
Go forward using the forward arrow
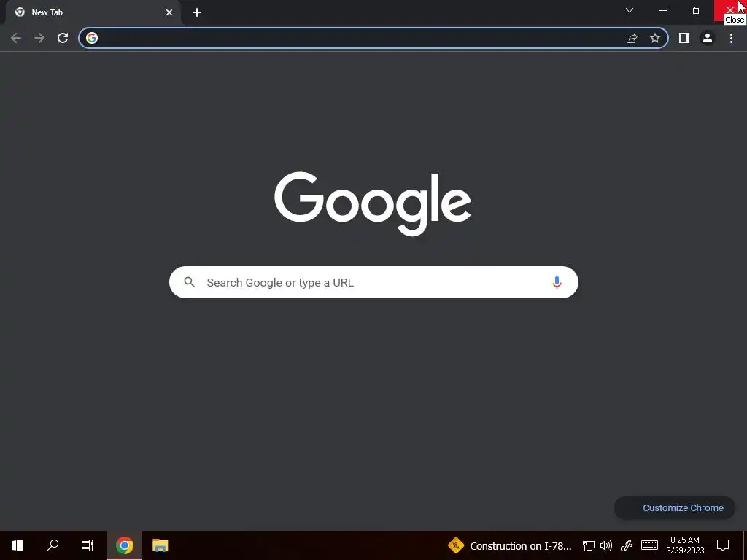click(x=39, y=38)
